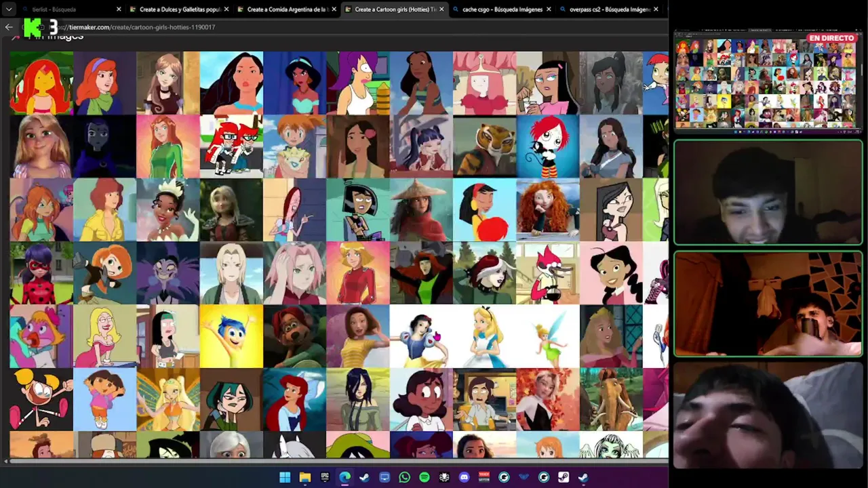Select the Princess Bubblegum image
868x488 pixels.
484,83
